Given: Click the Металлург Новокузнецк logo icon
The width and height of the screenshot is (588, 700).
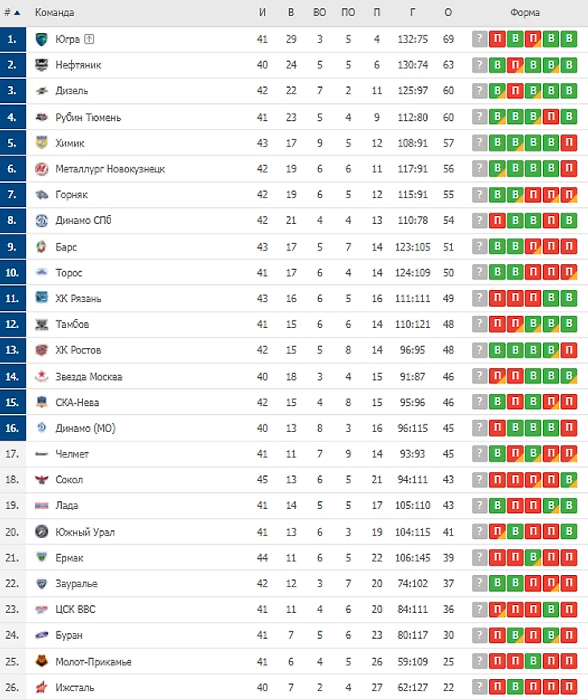Looking at the screenshot, I should (x=42, y=168).
